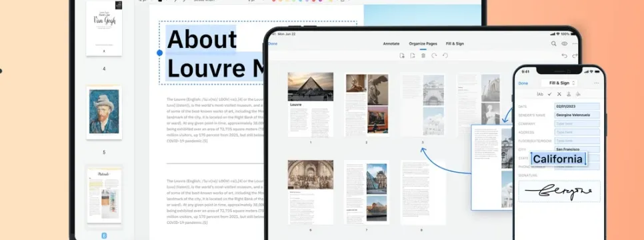Screen dimensions: 644x240
Task: Switch to the Annotate tab on tablet
Action: tap(391, 43)
